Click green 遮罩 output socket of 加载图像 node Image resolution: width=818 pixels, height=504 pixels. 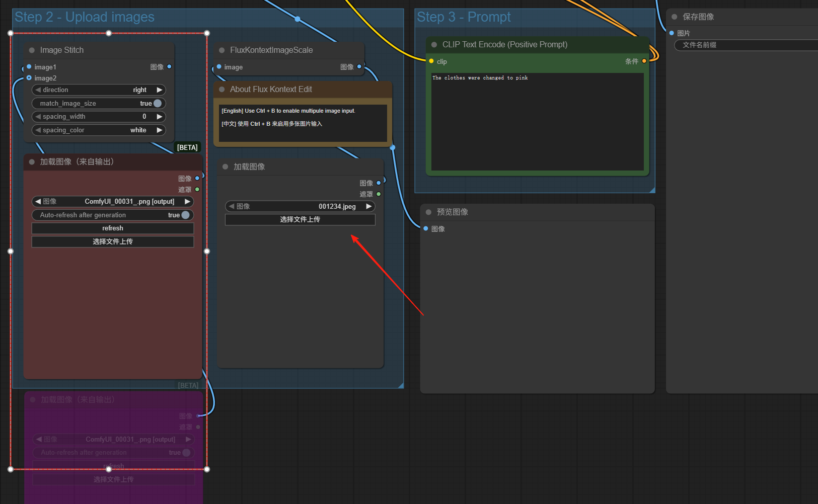click(379, 194)
